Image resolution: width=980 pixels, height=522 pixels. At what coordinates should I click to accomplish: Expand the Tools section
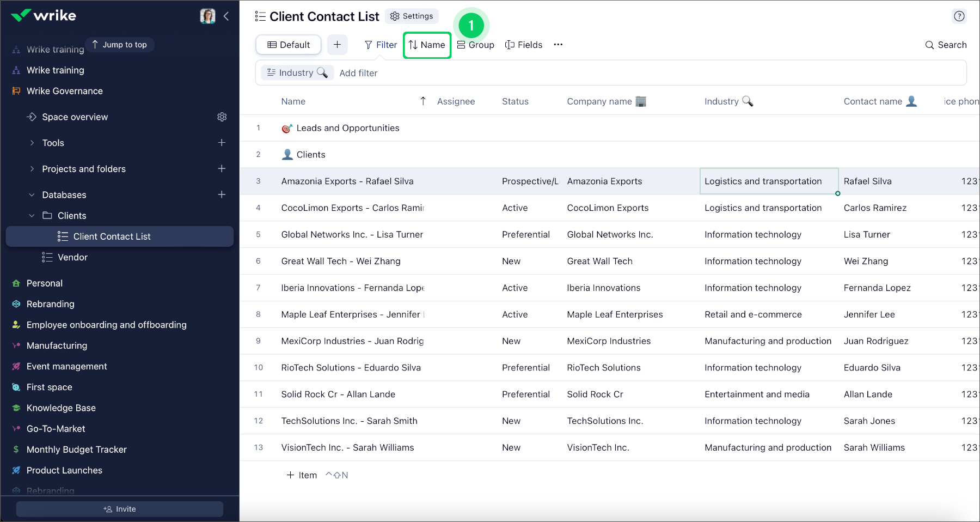click(32, 143)
